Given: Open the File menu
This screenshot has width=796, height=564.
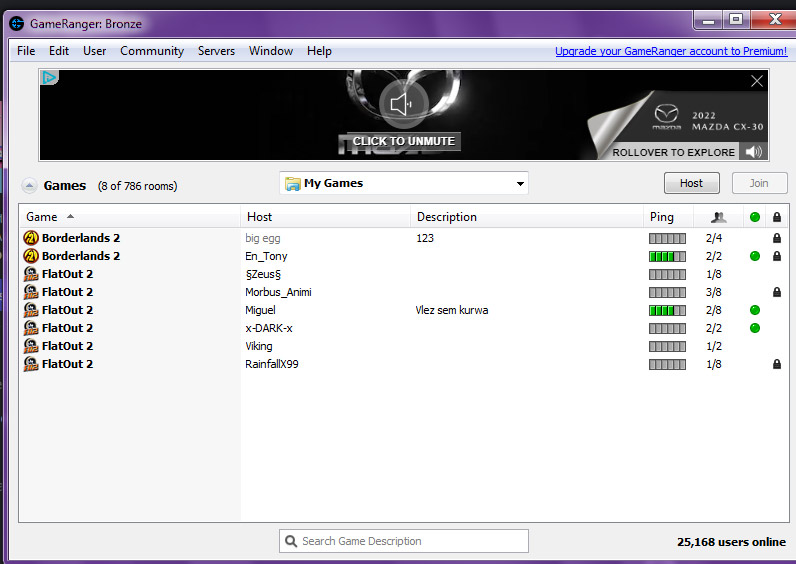Looking at the screenshot, I should pos(26,51).
